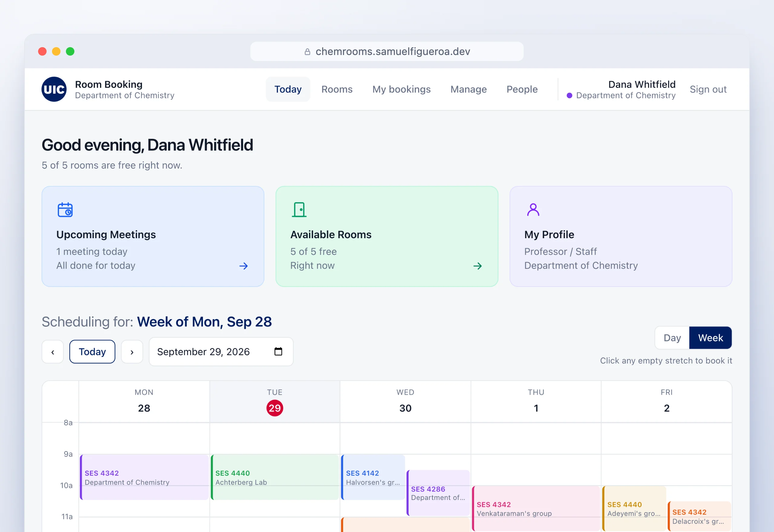This screenshot has height=532, width=774.
Task: Go to next week with right chevron
Action: click(x=132, y=352)
